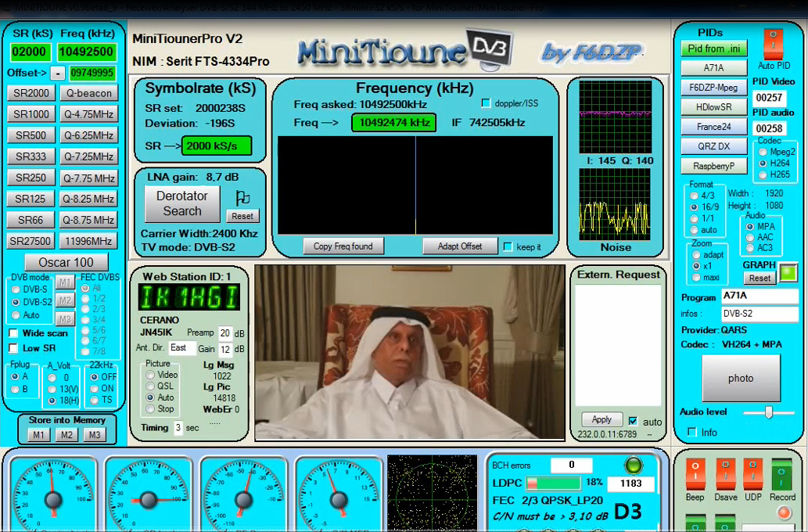The width and height of the screenshot is (808, 532).
Task: Click the red record LED indicator
Action: click(x=785, y=512)
